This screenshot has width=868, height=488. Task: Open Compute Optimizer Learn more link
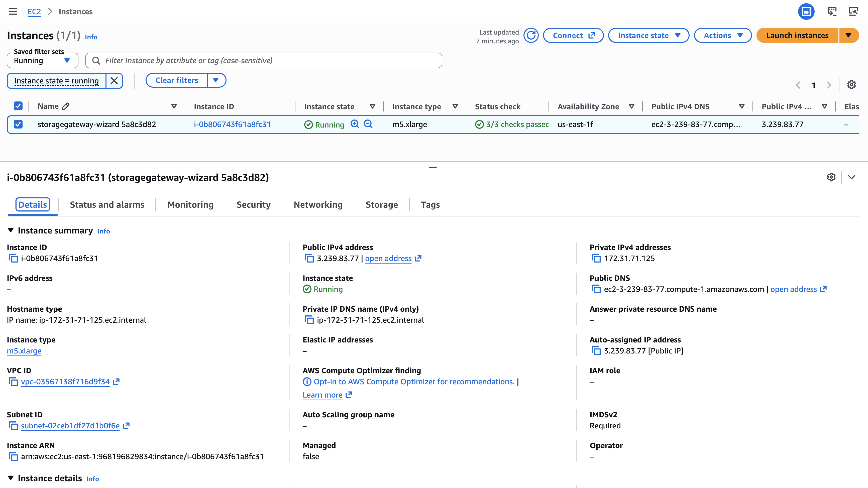(322, 395)
